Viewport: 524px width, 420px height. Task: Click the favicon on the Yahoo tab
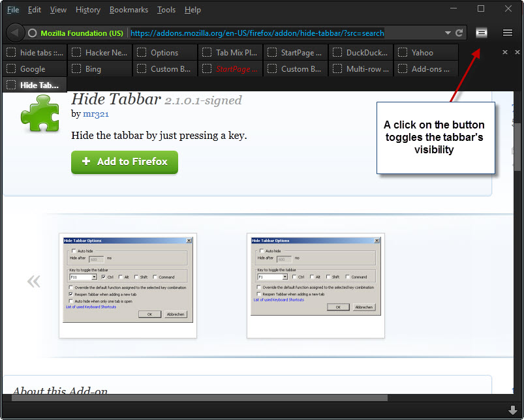point(403,52)
